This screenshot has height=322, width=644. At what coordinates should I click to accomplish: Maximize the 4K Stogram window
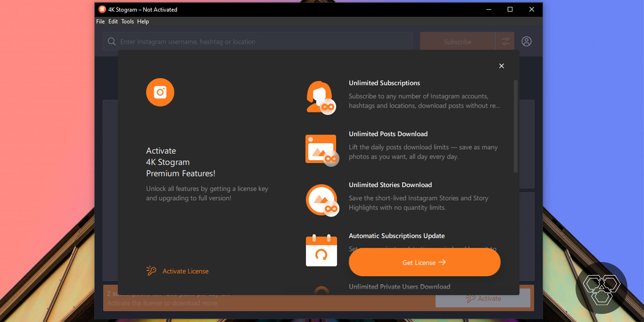(x=510, y=9)
